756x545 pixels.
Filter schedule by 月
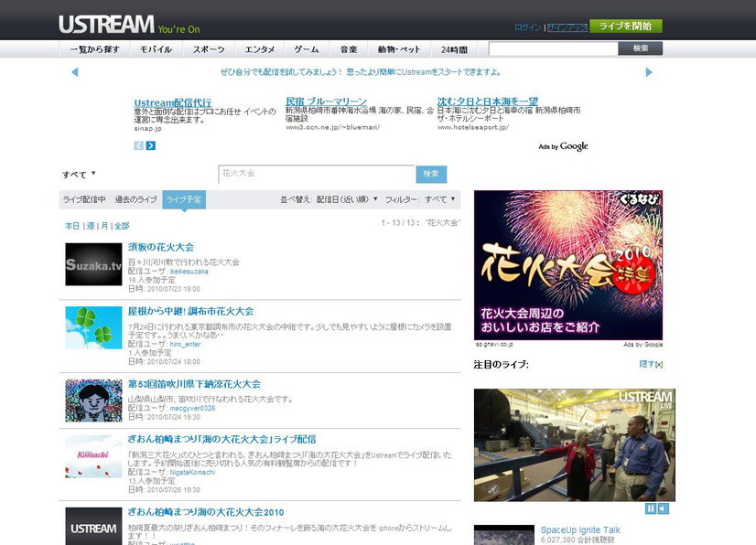104,226
